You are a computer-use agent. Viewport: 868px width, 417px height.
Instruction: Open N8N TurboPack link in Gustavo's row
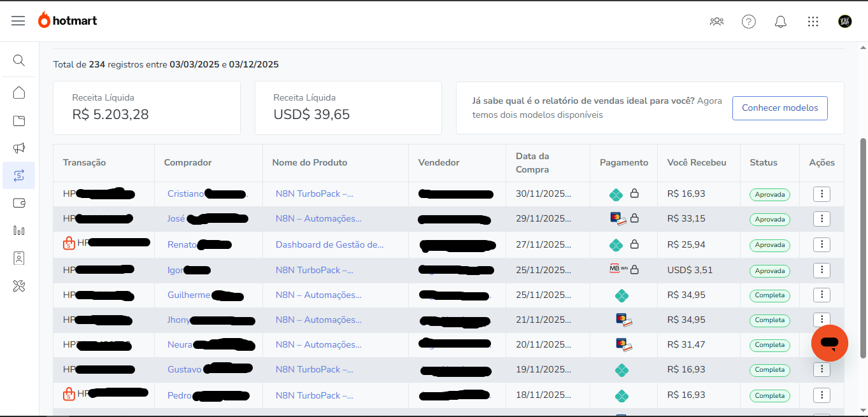coord(315,369)
